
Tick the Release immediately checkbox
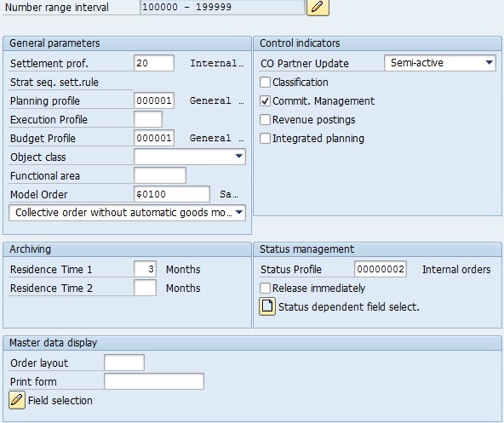(x=265, y=288)
